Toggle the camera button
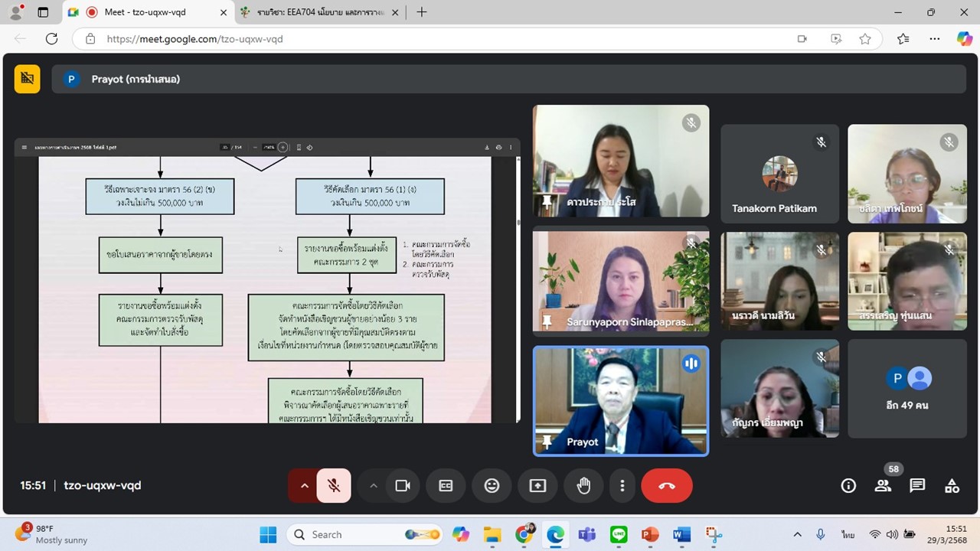 pyautogui.click(x=403, y=485)
